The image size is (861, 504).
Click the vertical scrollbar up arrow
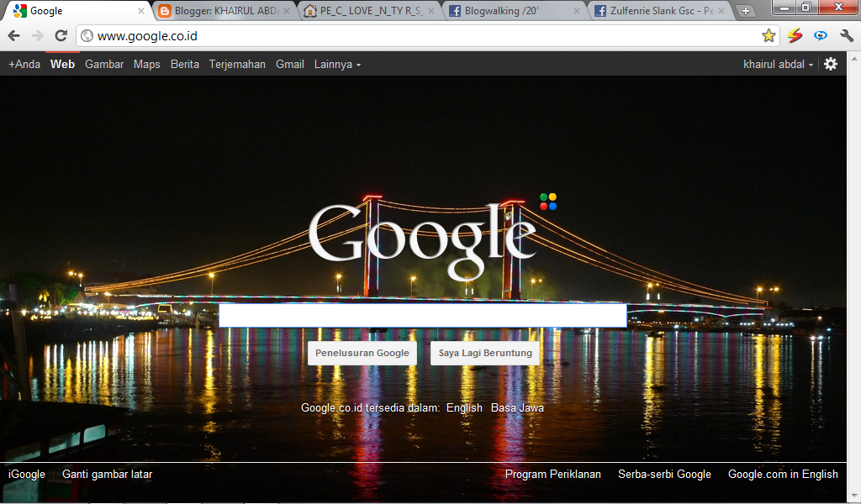(854, 57)
